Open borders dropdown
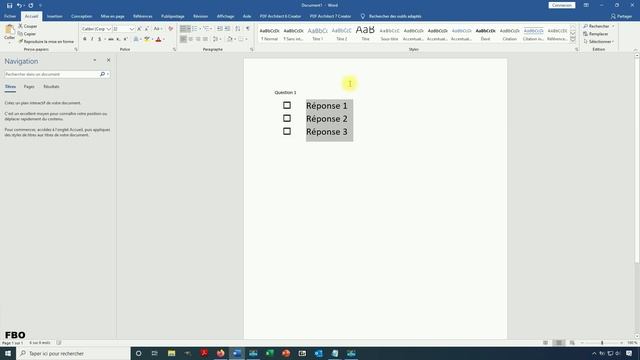This screenshot has width=640, height=360. pos(247,39)
